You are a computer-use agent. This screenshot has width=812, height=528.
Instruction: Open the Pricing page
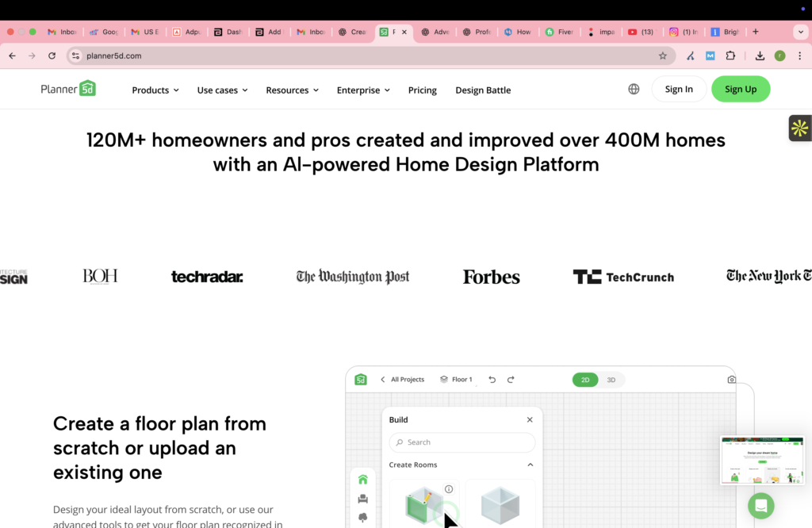click(x=422, y=90)
